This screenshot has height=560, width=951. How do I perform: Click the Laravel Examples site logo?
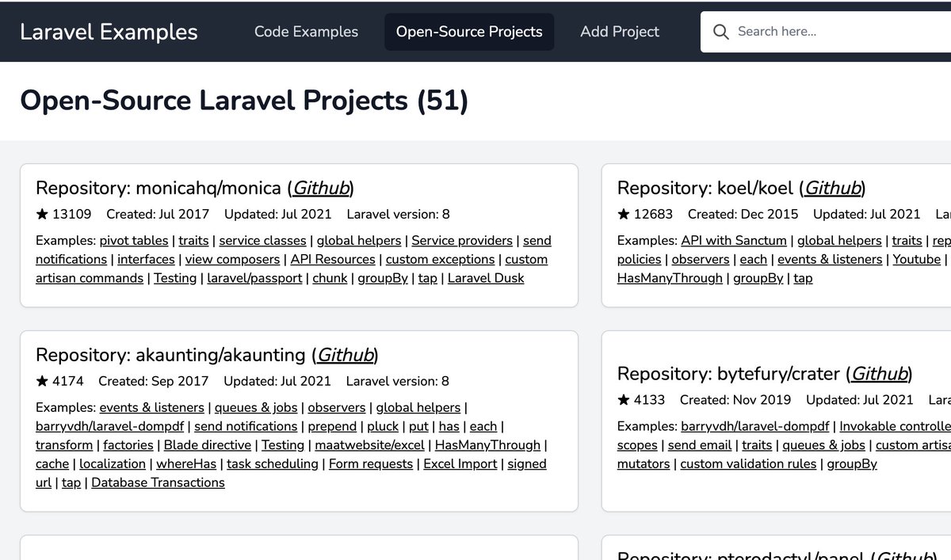click(109, 32)
